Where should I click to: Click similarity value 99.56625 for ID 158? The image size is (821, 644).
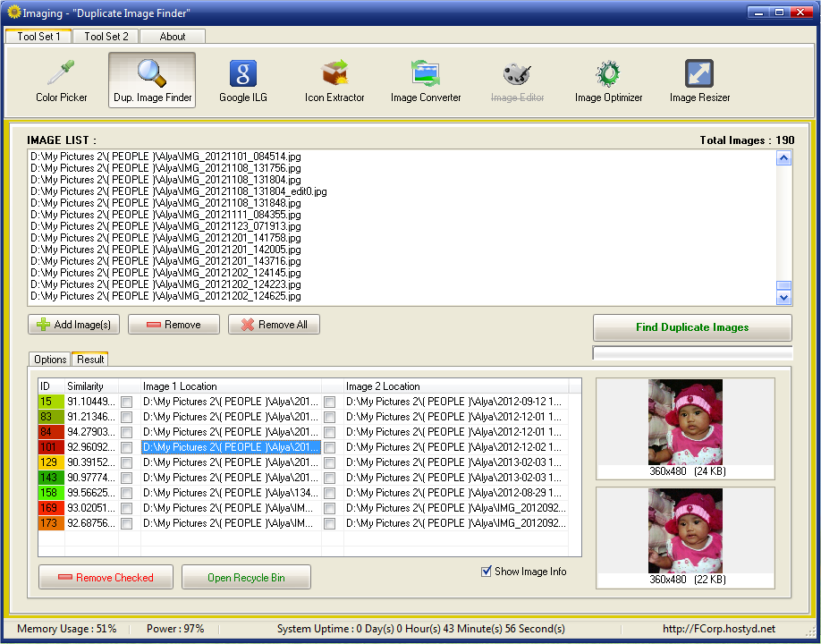91,493
